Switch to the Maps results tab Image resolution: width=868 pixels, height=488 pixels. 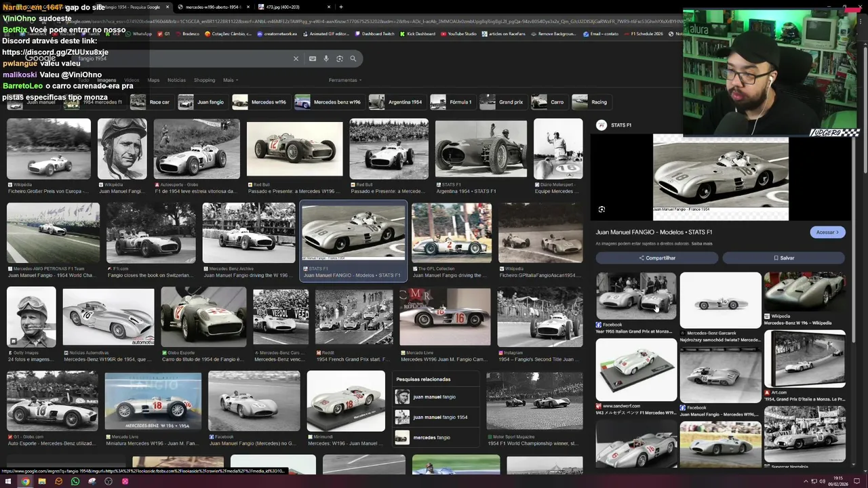154,80
